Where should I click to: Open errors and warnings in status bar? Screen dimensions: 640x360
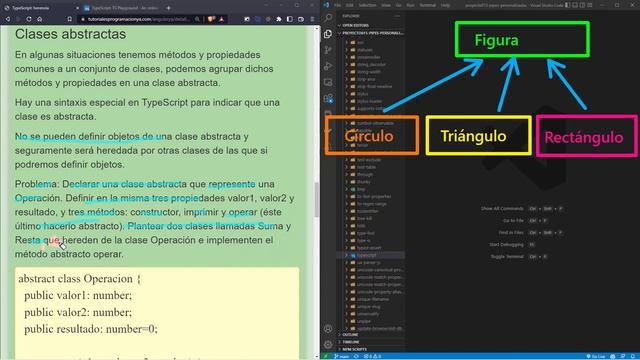(372, 356)
